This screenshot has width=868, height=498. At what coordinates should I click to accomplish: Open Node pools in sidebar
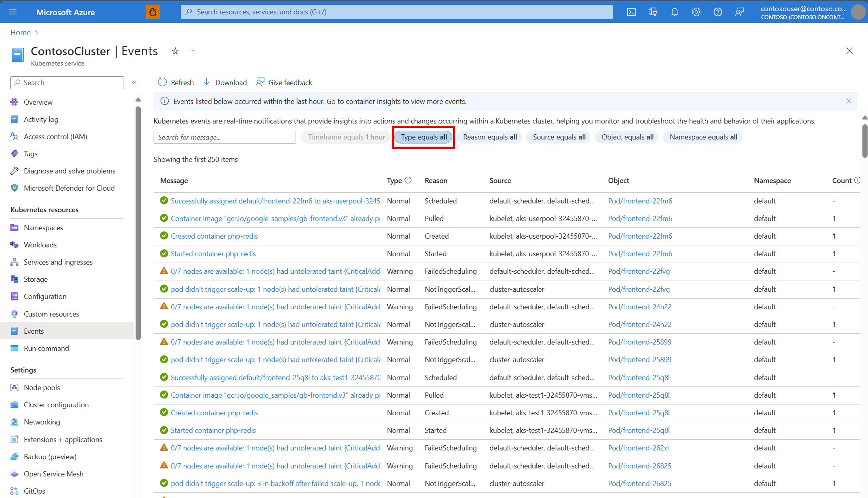point(42,387)
